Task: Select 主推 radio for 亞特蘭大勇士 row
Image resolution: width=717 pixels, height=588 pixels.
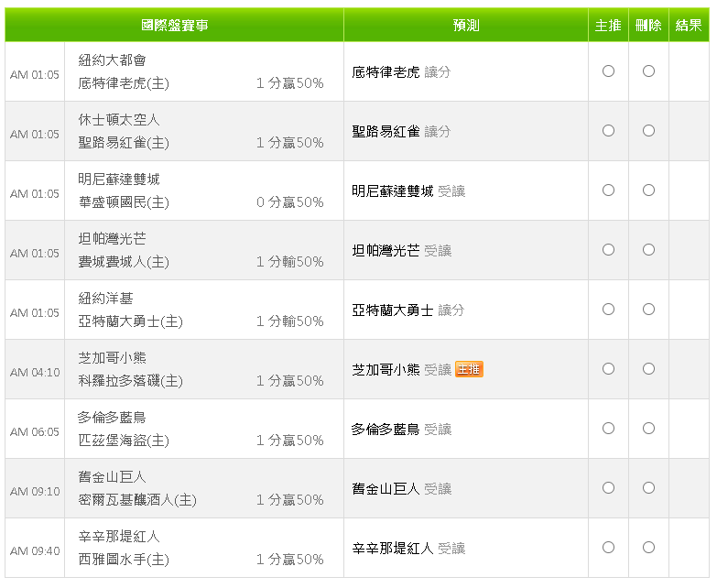Action: (x=608, y=310)
